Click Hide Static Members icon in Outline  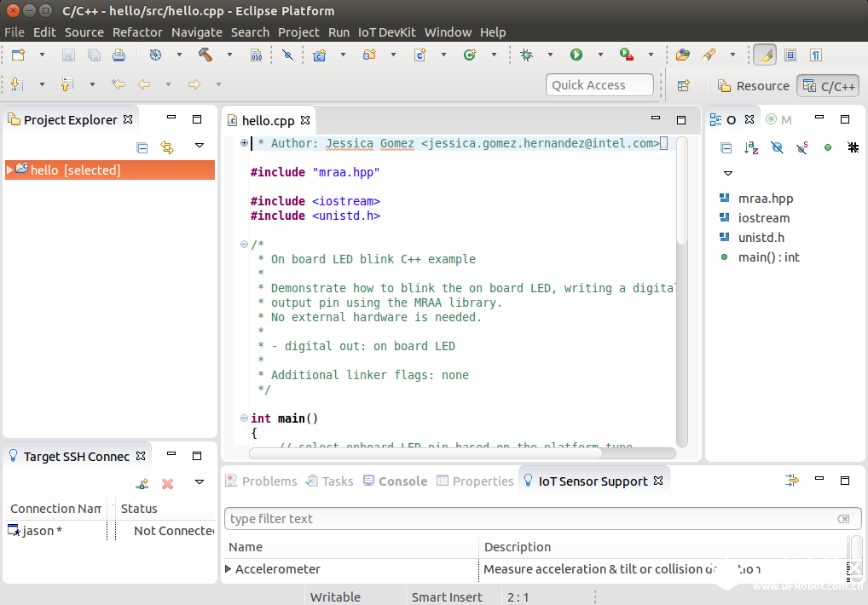(x=802, y=147)
